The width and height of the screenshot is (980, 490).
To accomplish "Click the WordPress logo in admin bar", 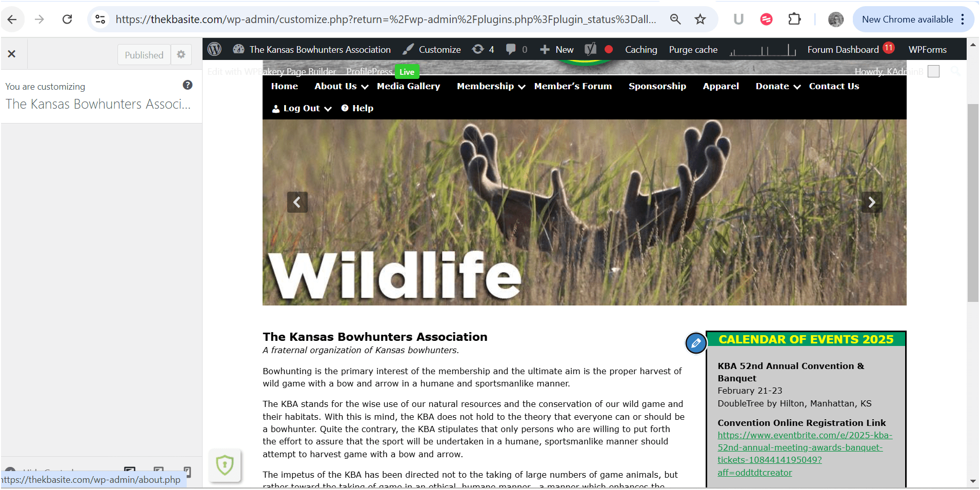I will click(x=214, y=49).
